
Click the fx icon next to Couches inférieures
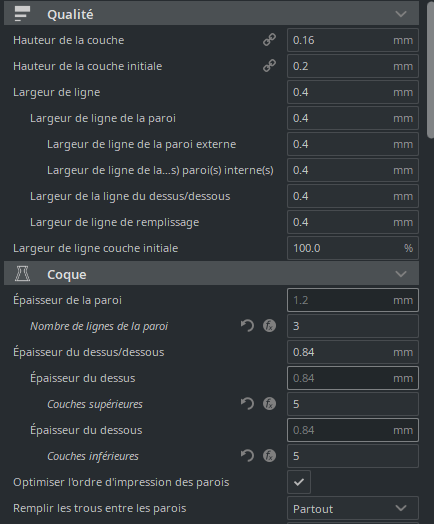[269, 456]
